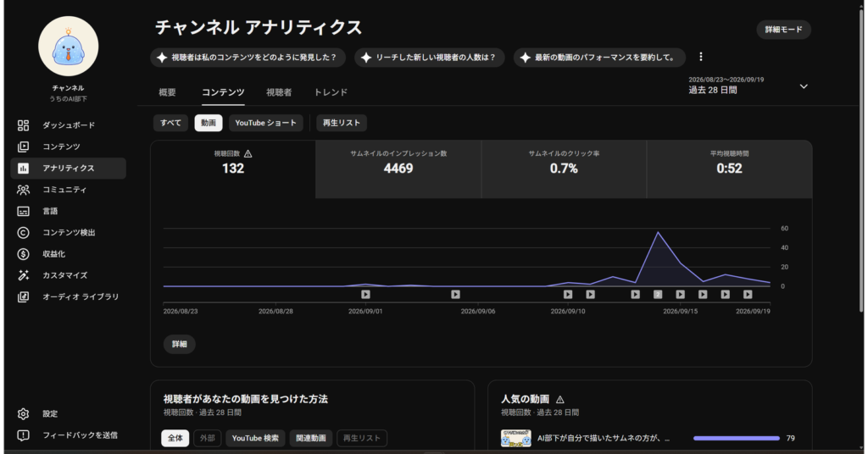Open video titled AI部下が自分で描いたサムネの方が

tap(604, 438)
